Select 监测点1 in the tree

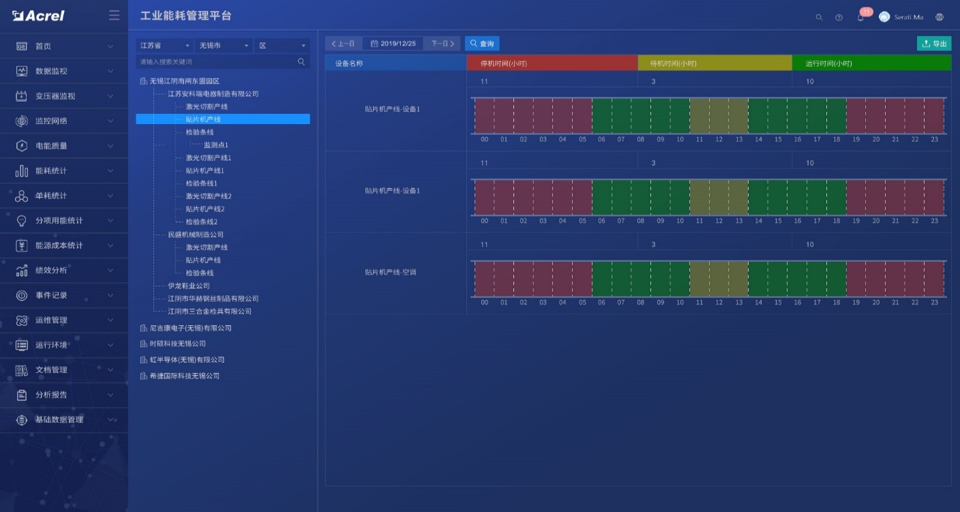point(216,145)
